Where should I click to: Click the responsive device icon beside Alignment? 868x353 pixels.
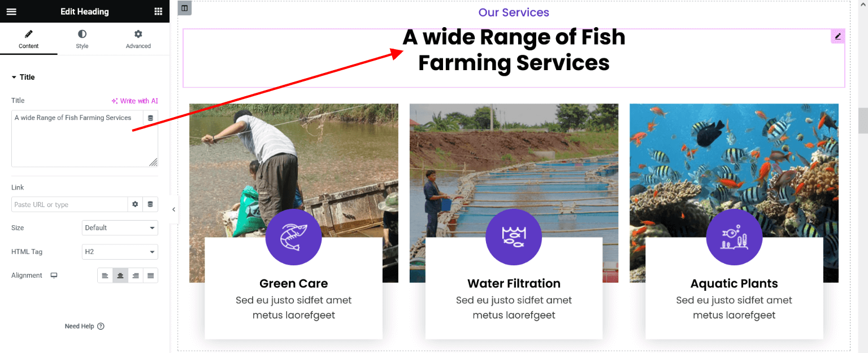tap(54, 275)
